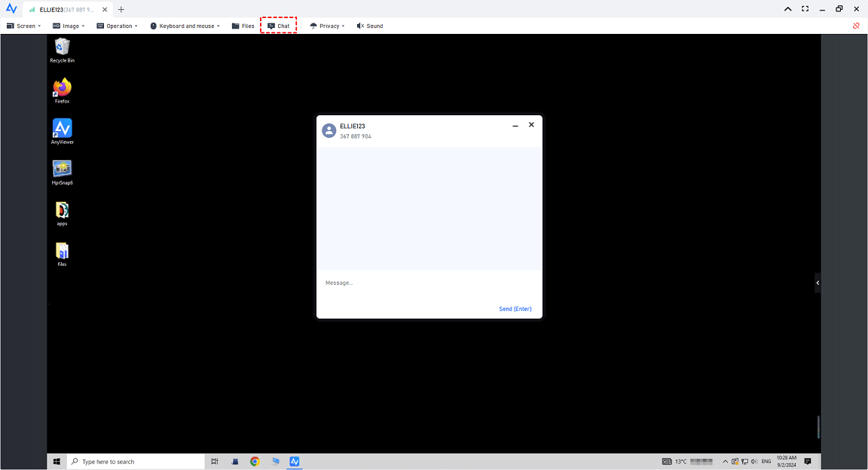Click AnyViewer icon on remote taskbar

295,462
